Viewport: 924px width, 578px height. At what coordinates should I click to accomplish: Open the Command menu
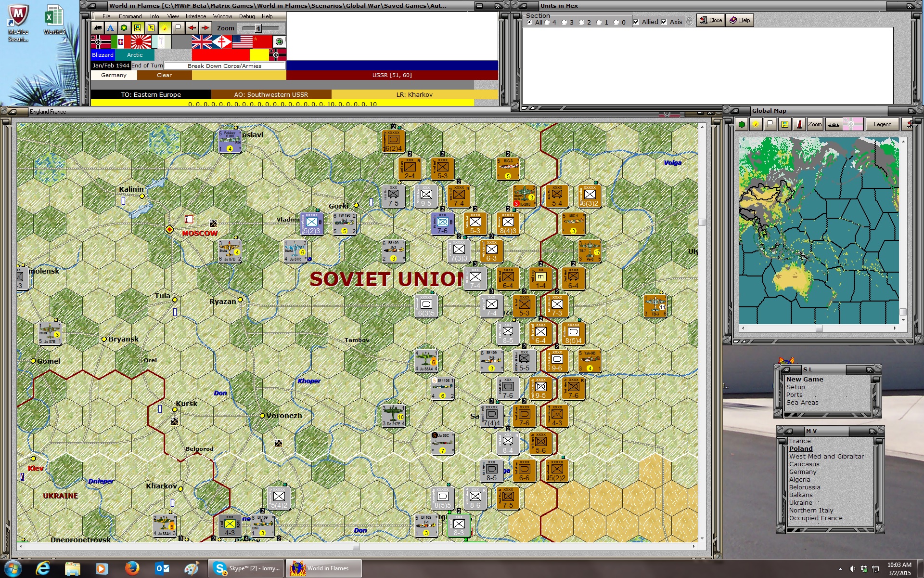[x=130, y=16]
